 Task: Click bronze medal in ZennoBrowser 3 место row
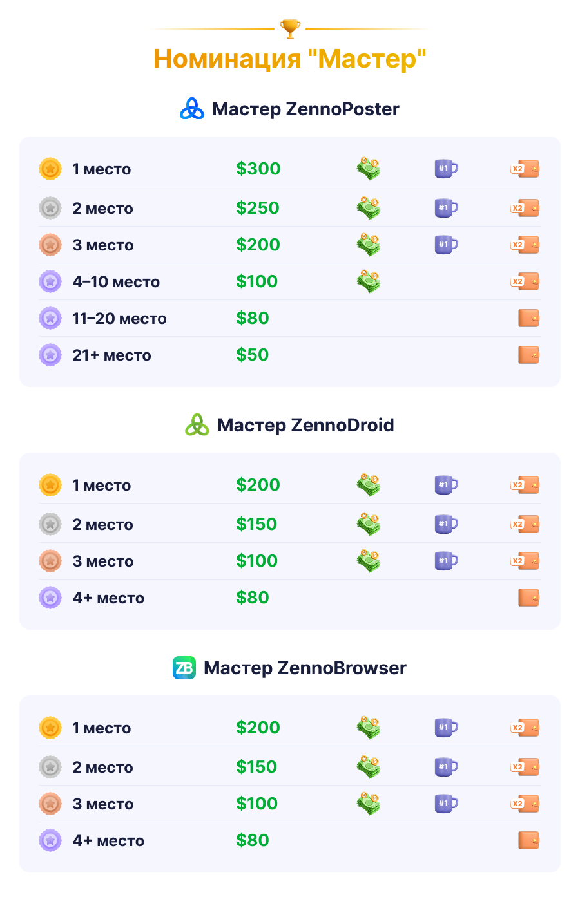[50, 804]
